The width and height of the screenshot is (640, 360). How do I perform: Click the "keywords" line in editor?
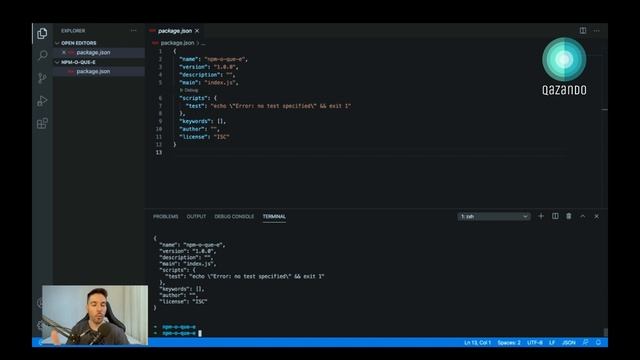tap(202, 121)
